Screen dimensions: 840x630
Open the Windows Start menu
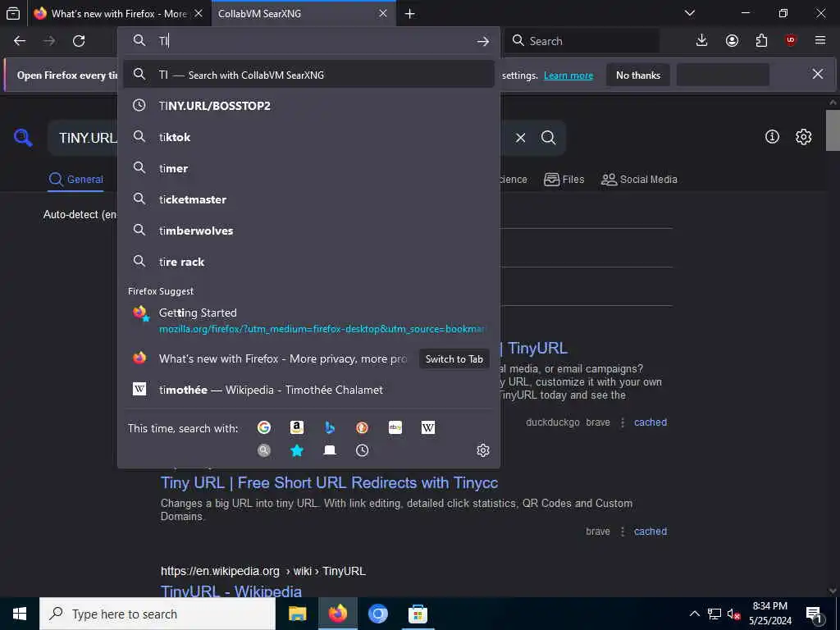20,614
